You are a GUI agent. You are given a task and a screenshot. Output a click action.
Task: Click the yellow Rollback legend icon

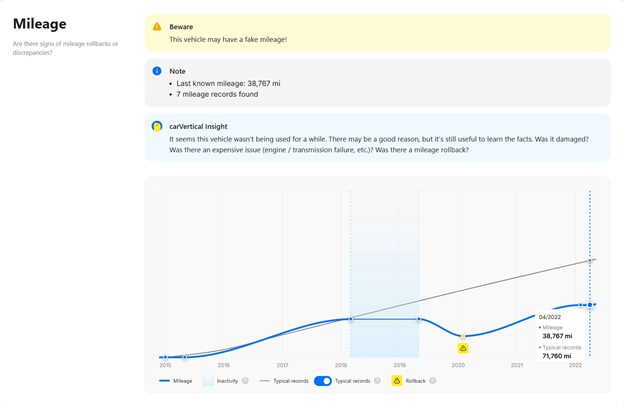(x=397, y=381)
